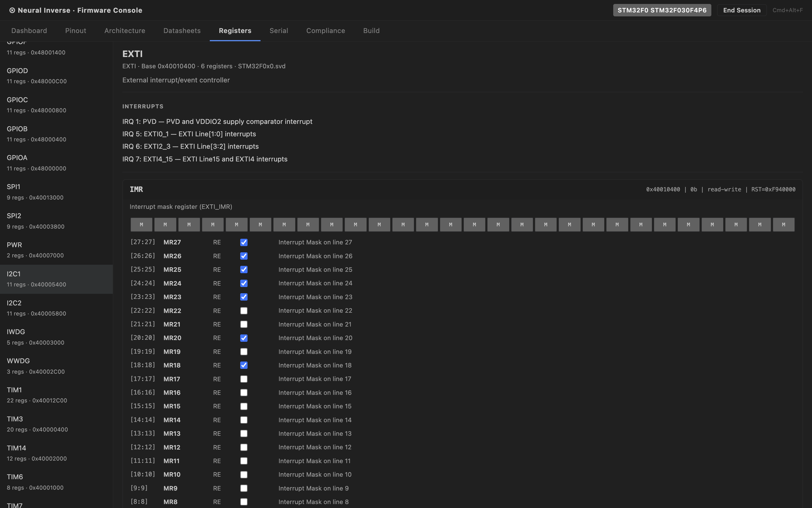
Task: Open TIM14 peripheral registers
Action: click(56, 453)
